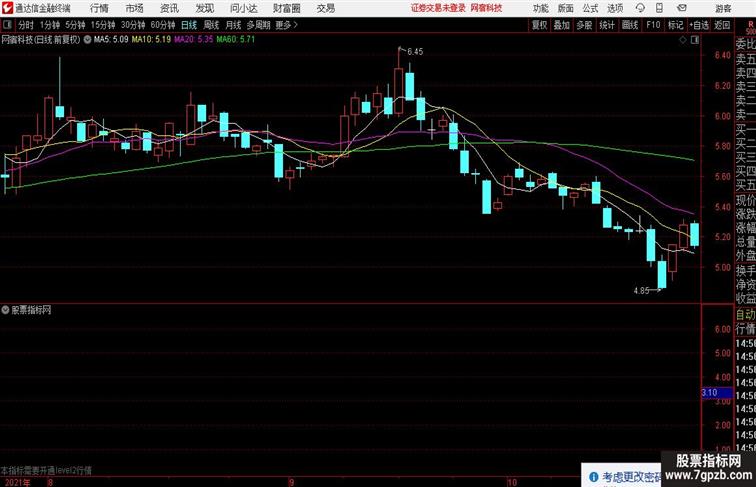
Task: Select the 日线 daily period
Action: click(189, 25)
